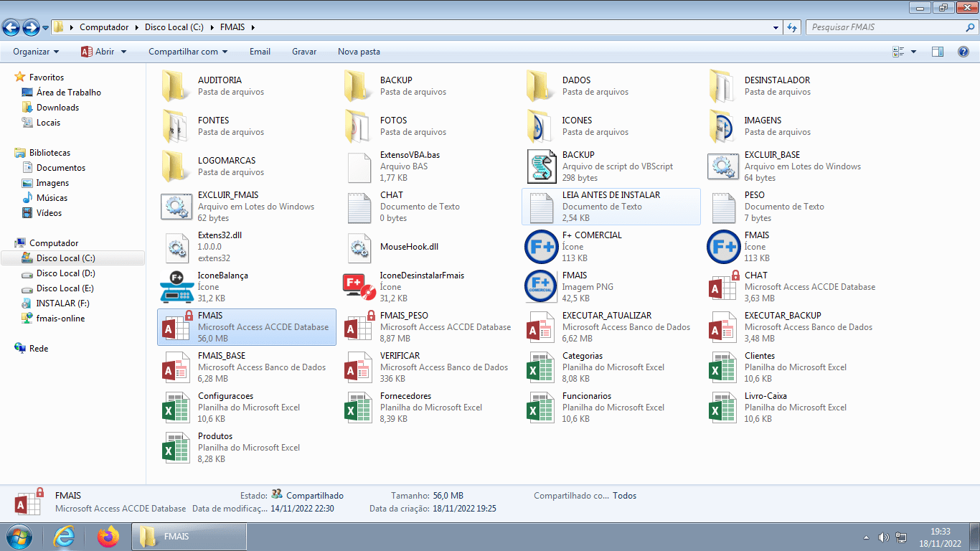Select the FMAIS PNG image icon
The image size is (980, 551).
coord(541,287)
